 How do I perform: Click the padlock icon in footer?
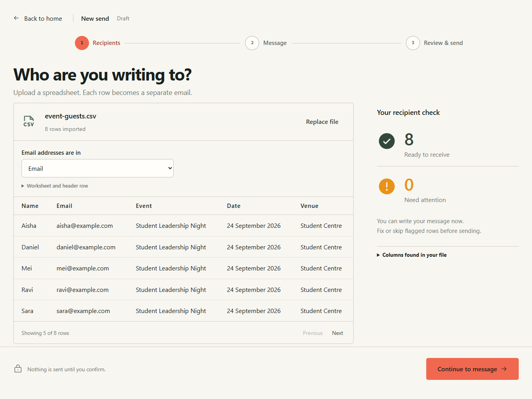click(18, 369)
